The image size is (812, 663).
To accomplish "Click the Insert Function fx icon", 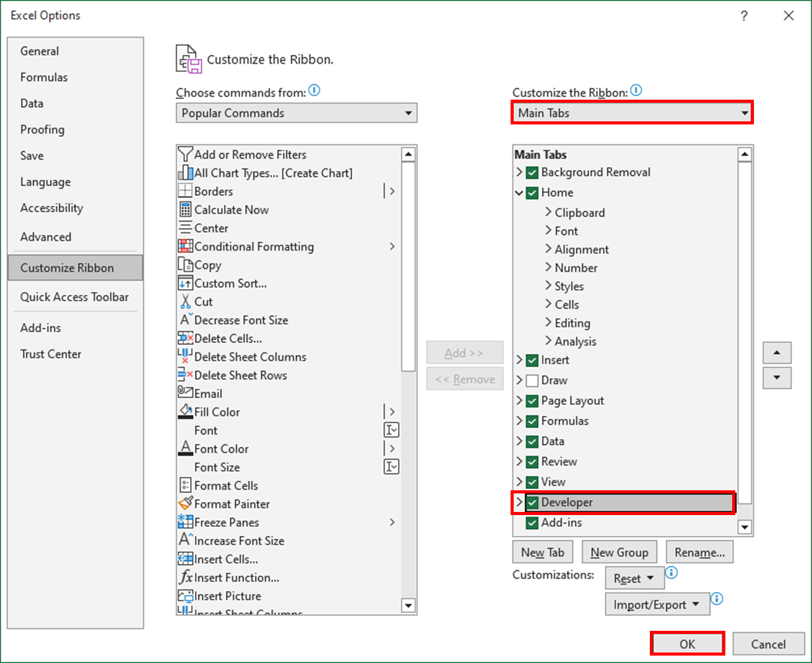I will [185, 577].
